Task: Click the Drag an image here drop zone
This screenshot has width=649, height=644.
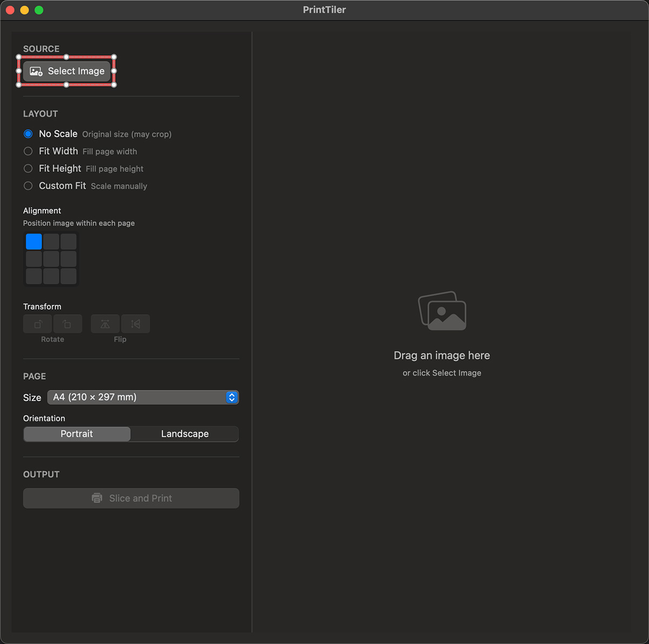Action: 442,355
